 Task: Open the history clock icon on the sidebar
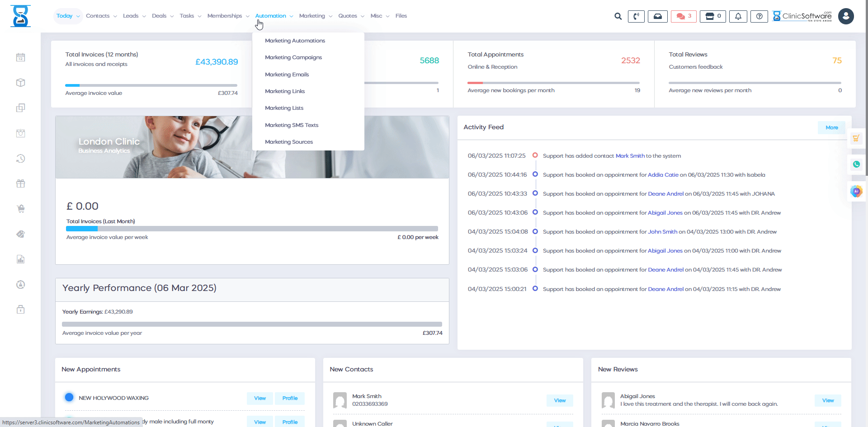pyautogui.click(x=20, y=159)
